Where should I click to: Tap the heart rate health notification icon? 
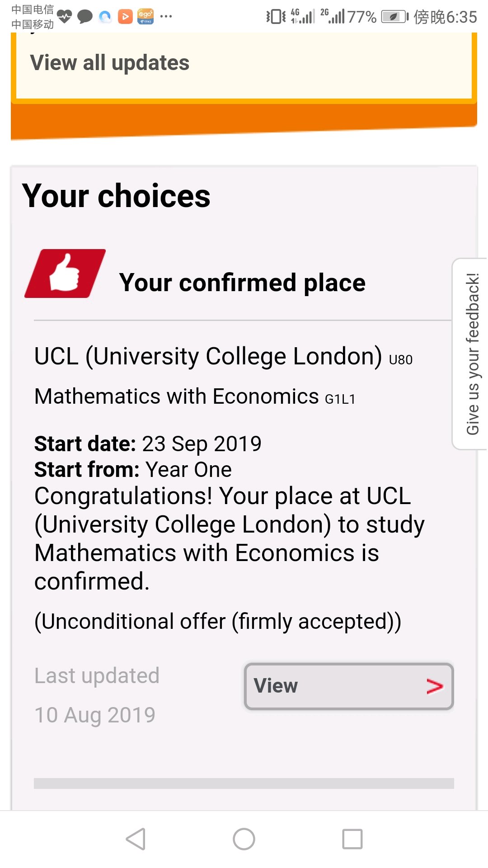pyautogui.click(x=65, y=17)
